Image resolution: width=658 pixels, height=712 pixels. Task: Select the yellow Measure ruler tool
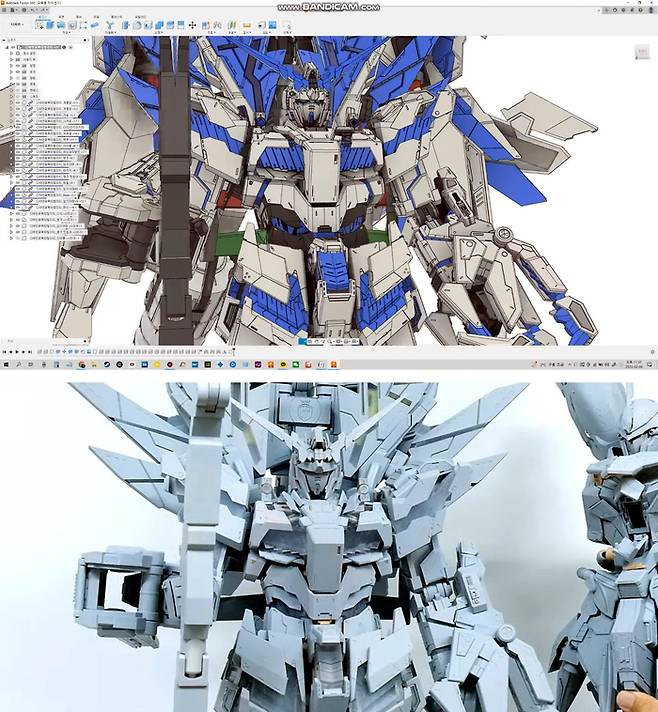point(247,25)
